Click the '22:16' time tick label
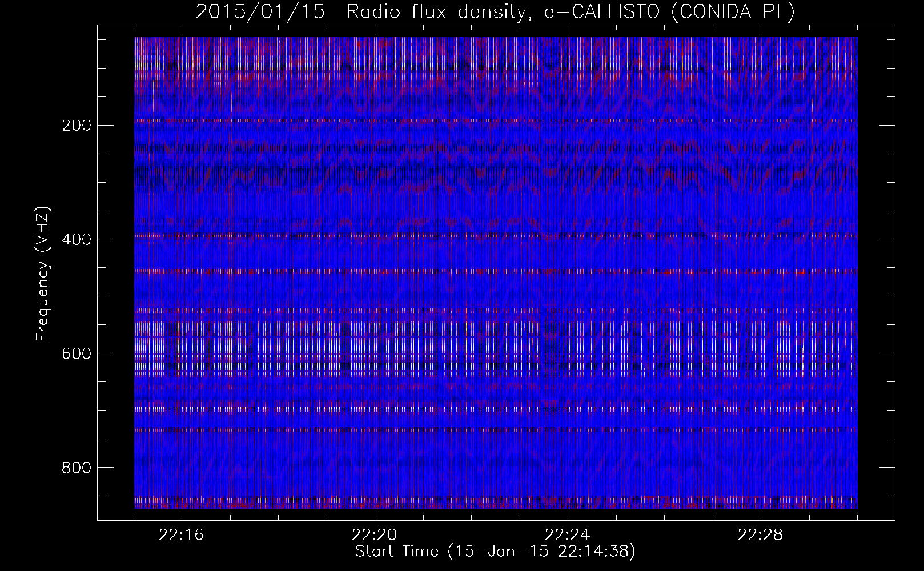The image size is (924, 571). point(182,535)
